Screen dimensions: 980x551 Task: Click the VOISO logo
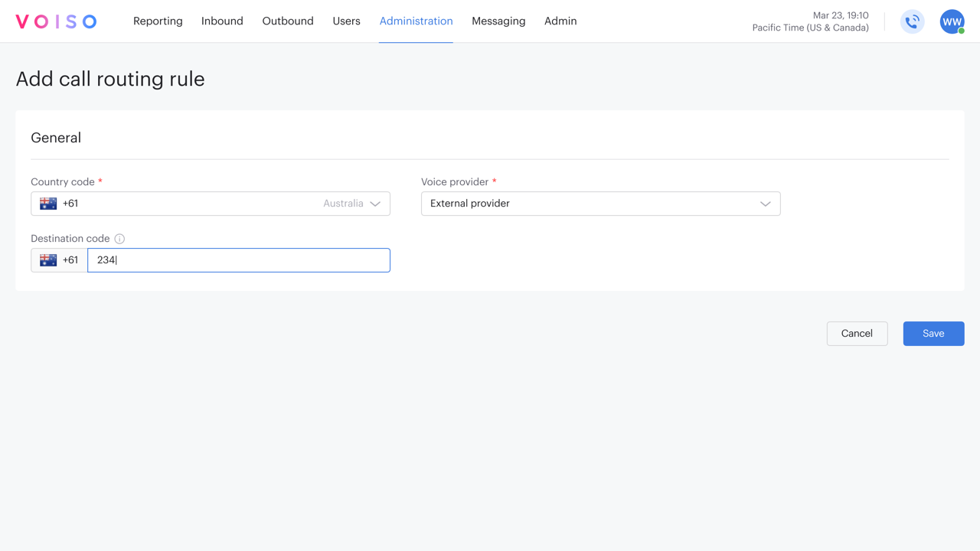pos(56,21)
